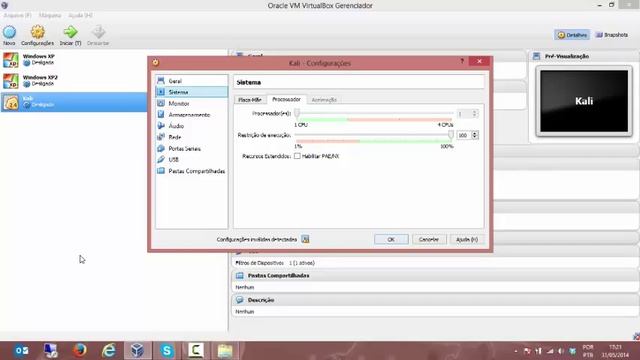The width and height of the screenshot is (640, 360).
Task: Click the execution cap stepper arrows
Action: (475, 135)
